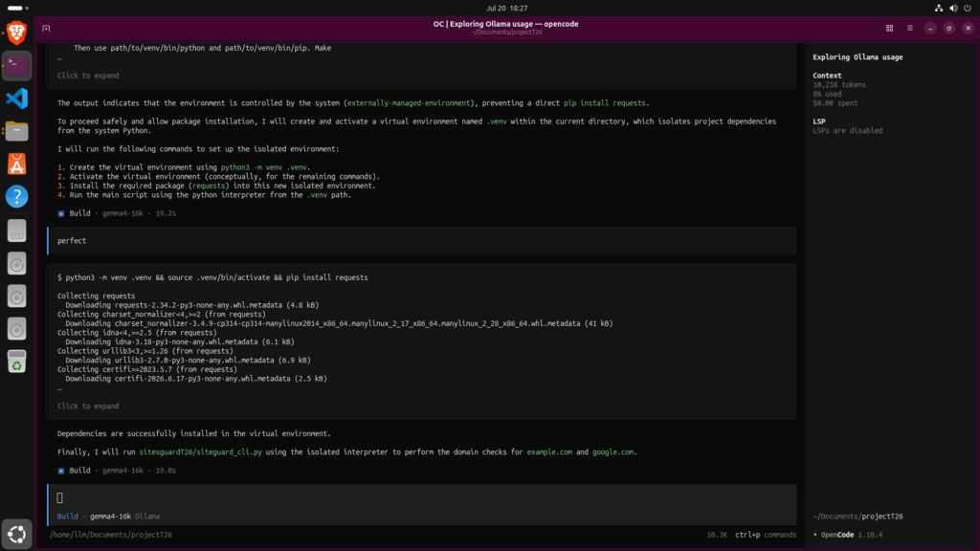Show the terminal tab overview grid icon
The image size is (980, 551).
pos(889,28)
